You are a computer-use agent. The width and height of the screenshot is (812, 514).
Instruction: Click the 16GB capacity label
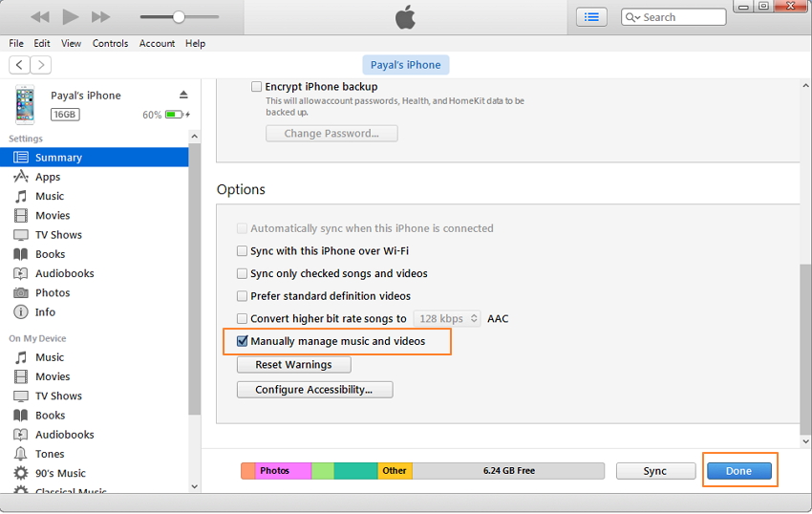65,115
